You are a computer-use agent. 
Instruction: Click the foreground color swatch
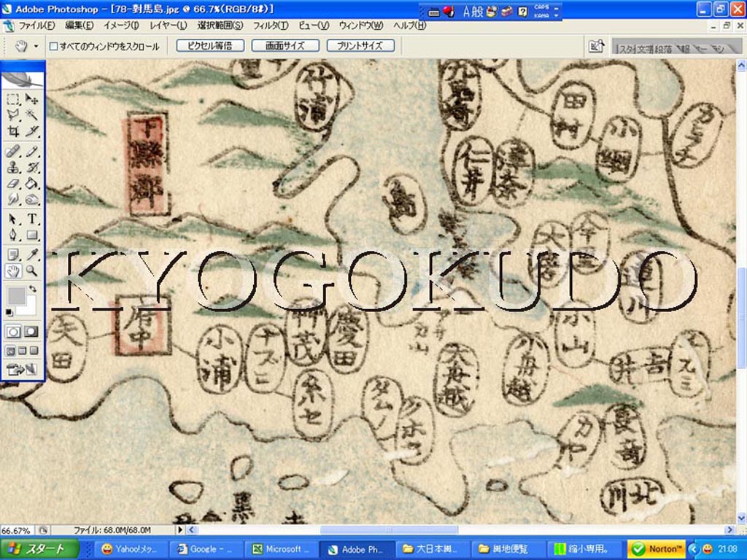(16, 296)
